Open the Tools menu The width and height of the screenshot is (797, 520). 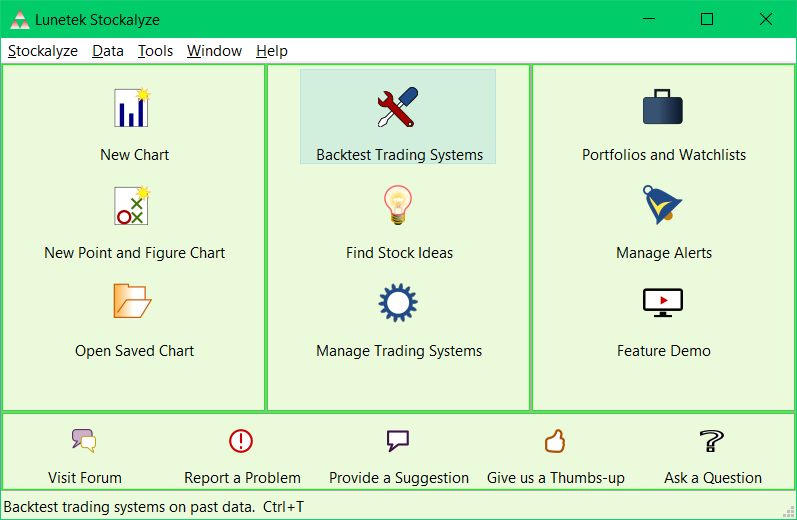point(156,51)
